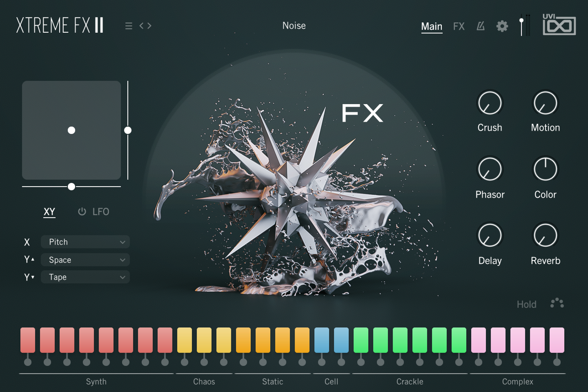Trigger the first green Crackle pad
The width and height of the screenshot is (588, 392).
[x=361, y=340]
